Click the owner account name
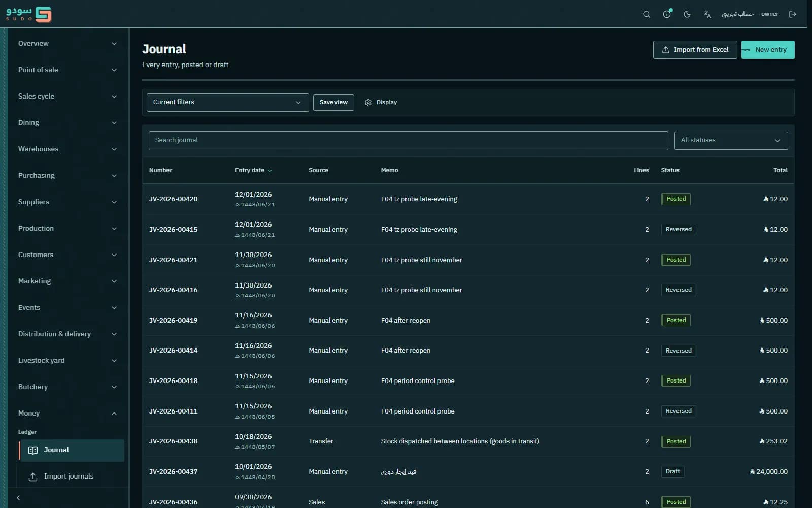812x508 pixels. [x=750, y=14]
